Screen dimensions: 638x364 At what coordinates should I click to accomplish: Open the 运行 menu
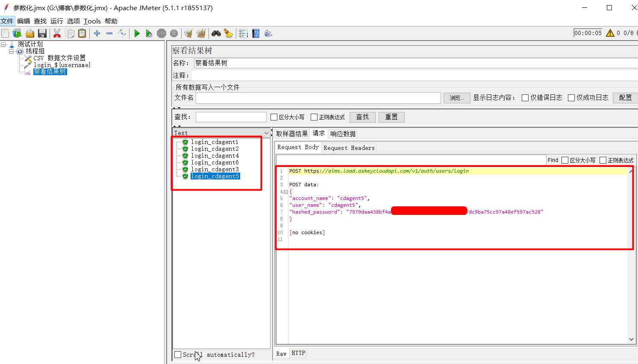[57, 21]
